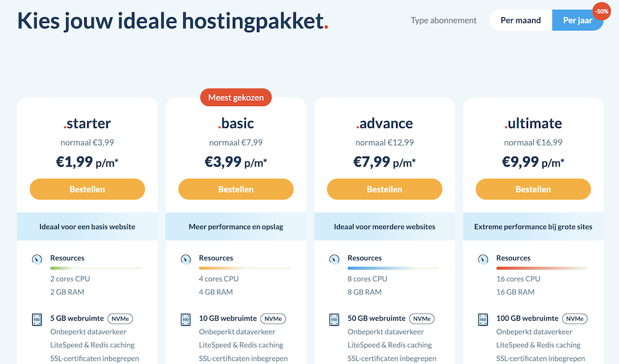Order the starter hosting package
Screen dimensions: 619x364
87,189
